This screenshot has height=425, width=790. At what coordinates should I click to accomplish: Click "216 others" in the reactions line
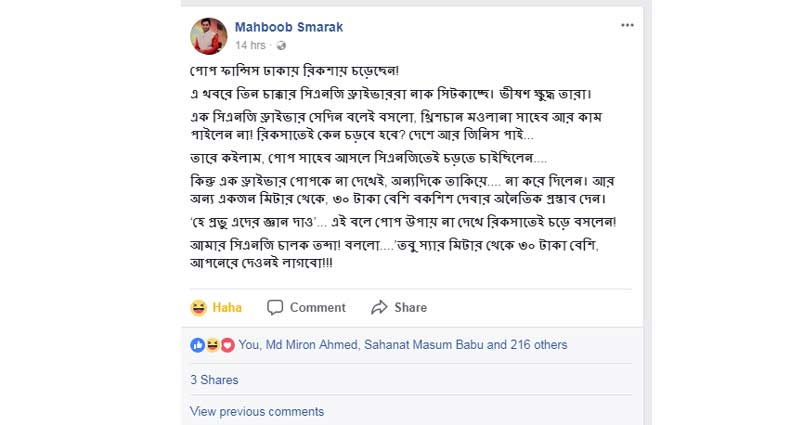(x=537, y=345)
